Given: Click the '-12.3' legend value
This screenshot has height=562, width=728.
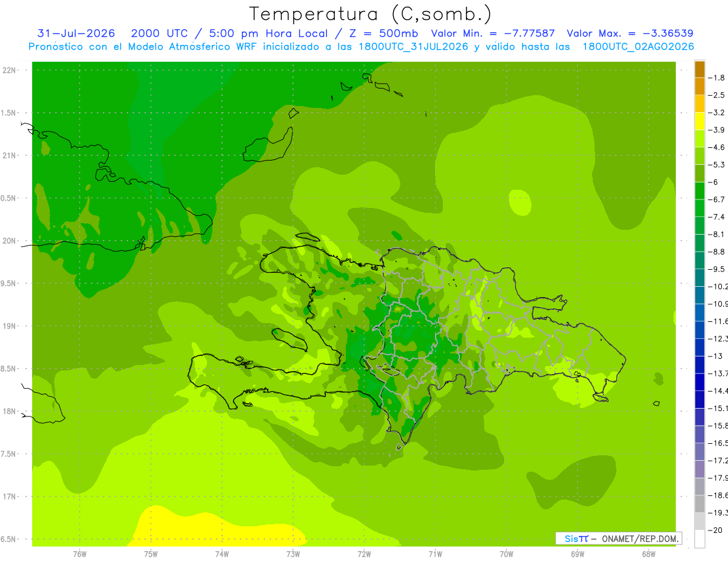Looking at the screenshot, I should (x=718, y=338).
